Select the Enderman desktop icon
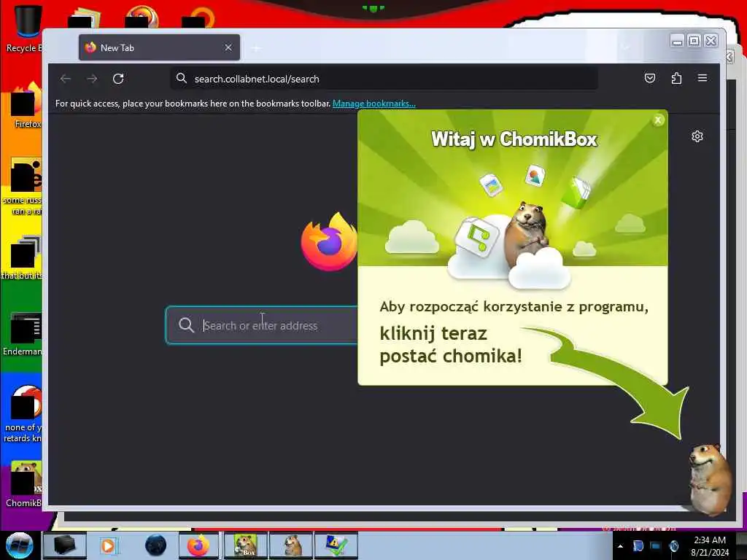 coord(24,333)
